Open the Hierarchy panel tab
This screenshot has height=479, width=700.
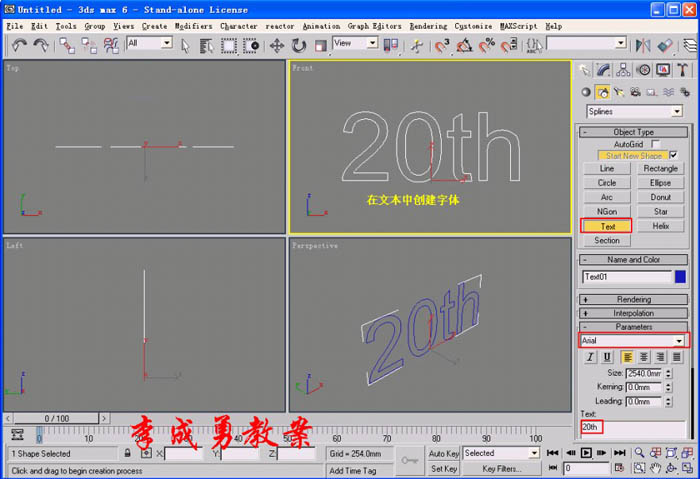[x=623, y=70]
